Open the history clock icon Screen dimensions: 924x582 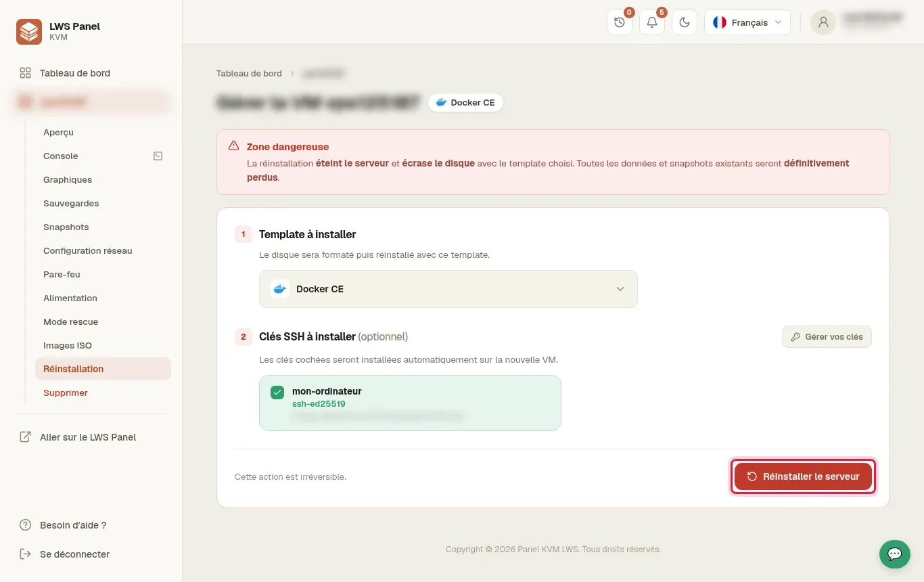click(x=620, y=22)
